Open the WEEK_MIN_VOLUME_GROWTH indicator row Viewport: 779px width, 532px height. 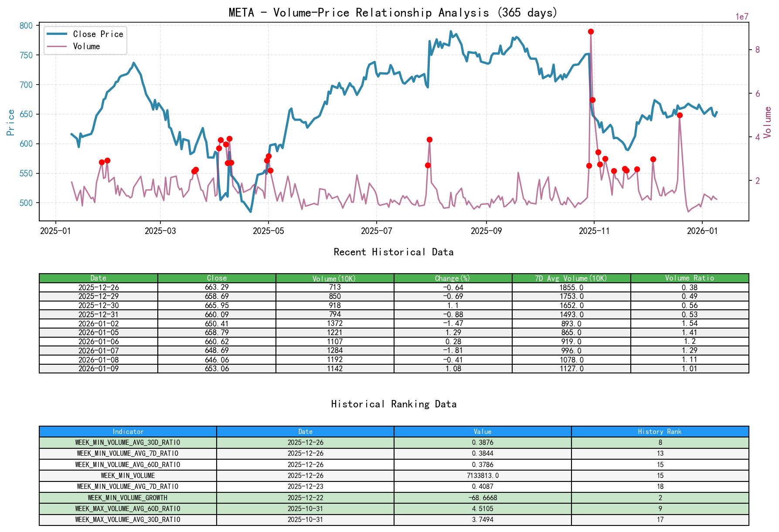pos(128,497)
